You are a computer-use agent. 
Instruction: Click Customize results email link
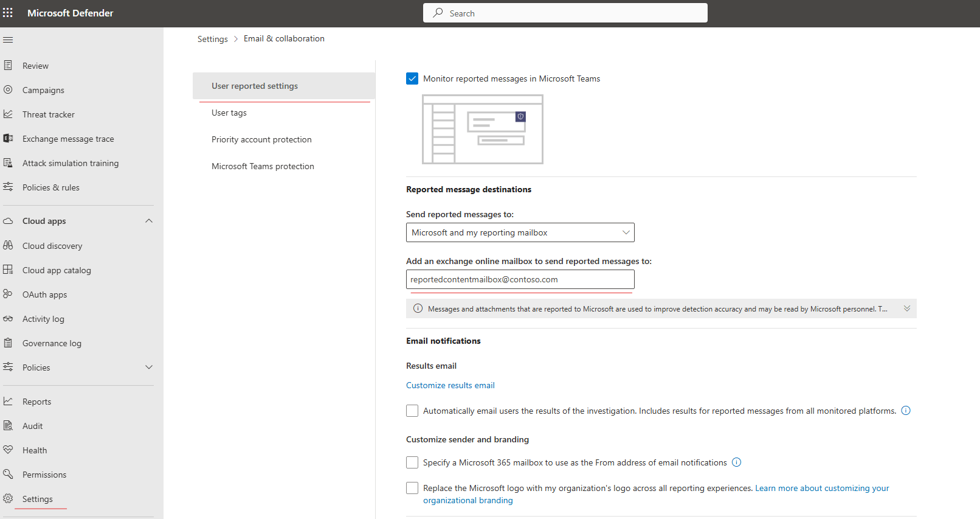[450, 385]
